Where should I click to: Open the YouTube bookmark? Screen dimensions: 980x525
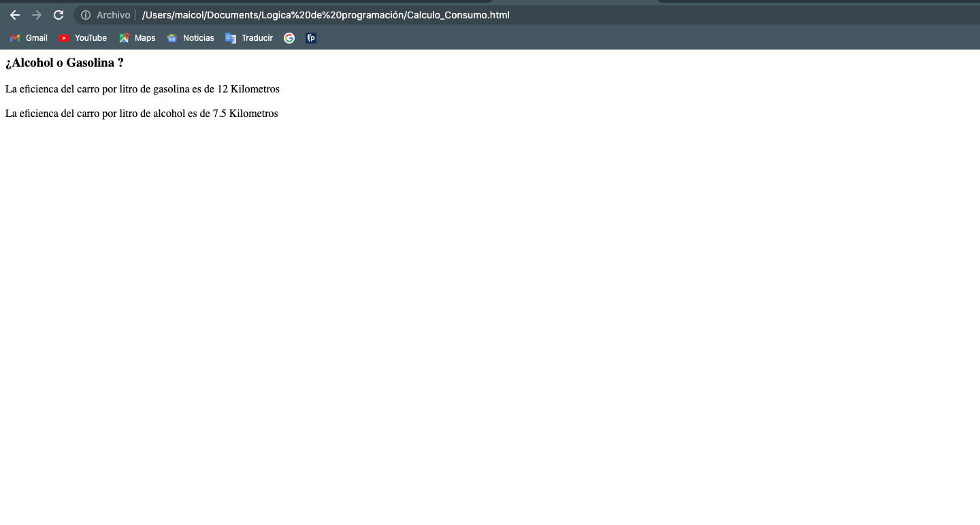click(x=83, y=38)
